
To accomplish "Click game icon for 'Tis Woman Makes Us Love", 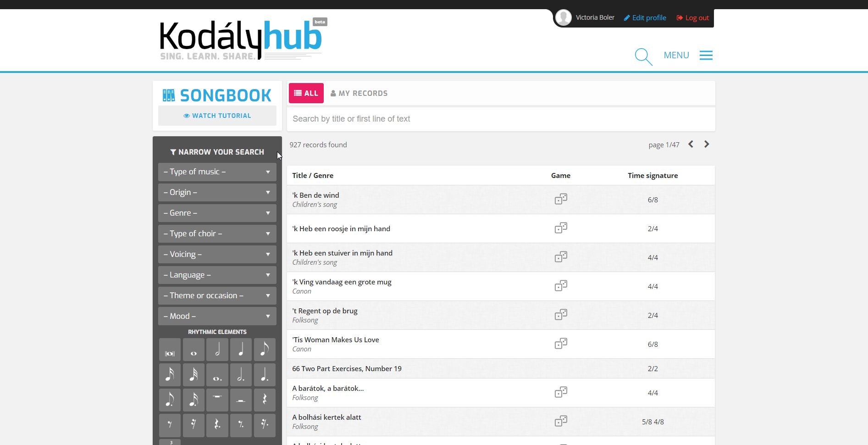I will (x=561, y=344).
